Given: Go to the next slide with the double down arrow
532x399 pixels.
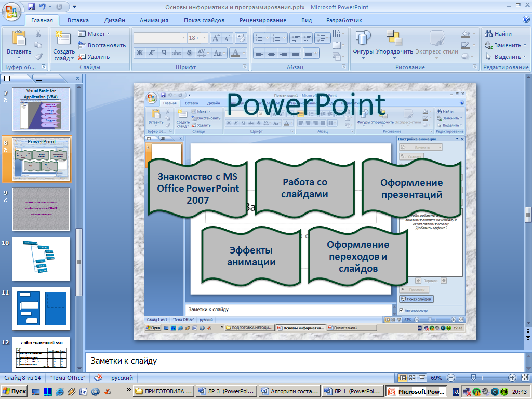Looking at the screenshot, I should [528, 338].
